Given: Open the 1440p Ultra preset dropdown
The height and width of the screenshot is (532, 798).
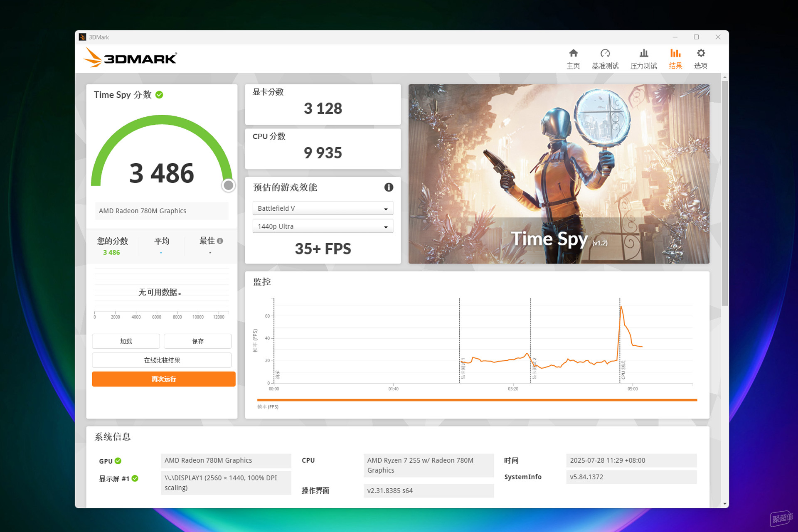Looking at the screenshot, I should tap(323, 226).
